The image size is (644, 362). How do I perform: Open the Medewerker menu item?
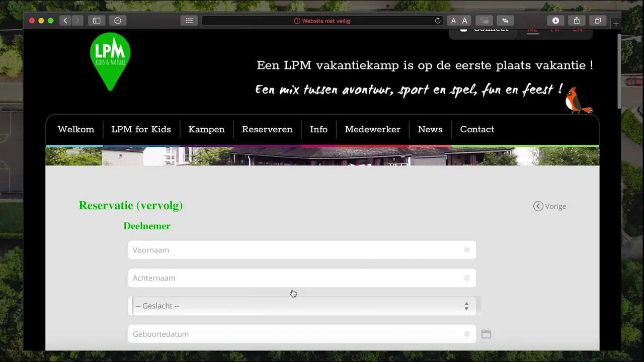tap(373, 129)
